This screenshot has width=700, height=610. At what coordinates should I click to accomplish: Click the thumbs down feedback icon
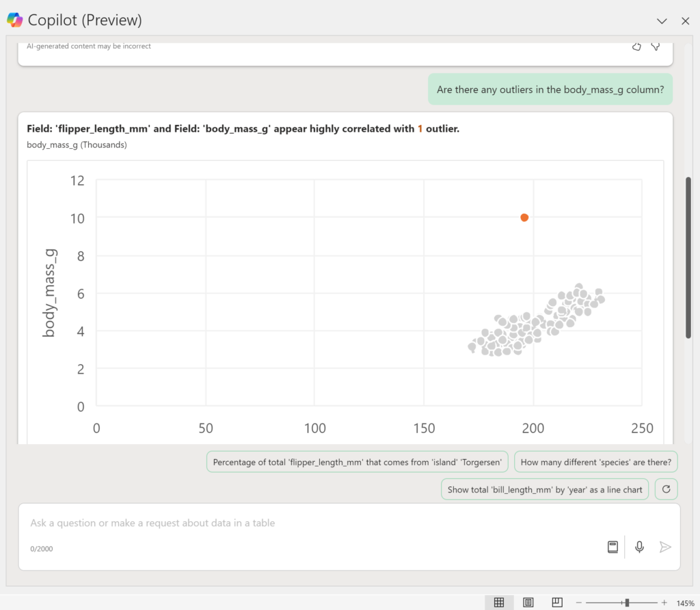(x=656, y=46)
